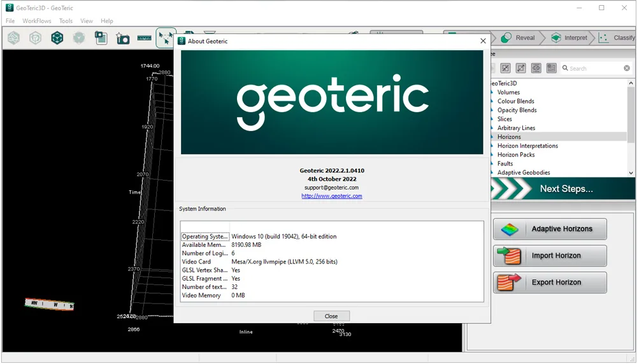Click inside the project tree Search field
Viewport: 637px width, 364px height.
click(x=595, y=69)
